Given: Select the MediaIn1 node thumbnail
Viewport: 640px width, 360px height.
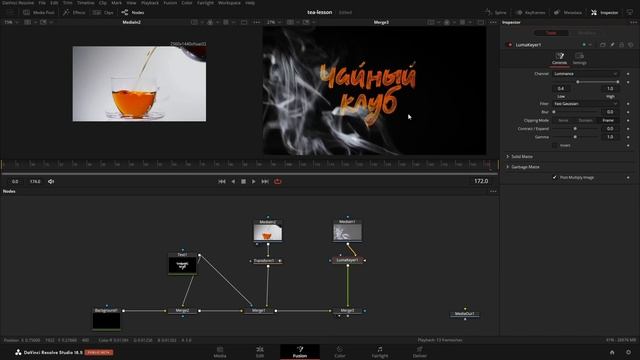Looking at the screenshot, I should tap(347, 231).
